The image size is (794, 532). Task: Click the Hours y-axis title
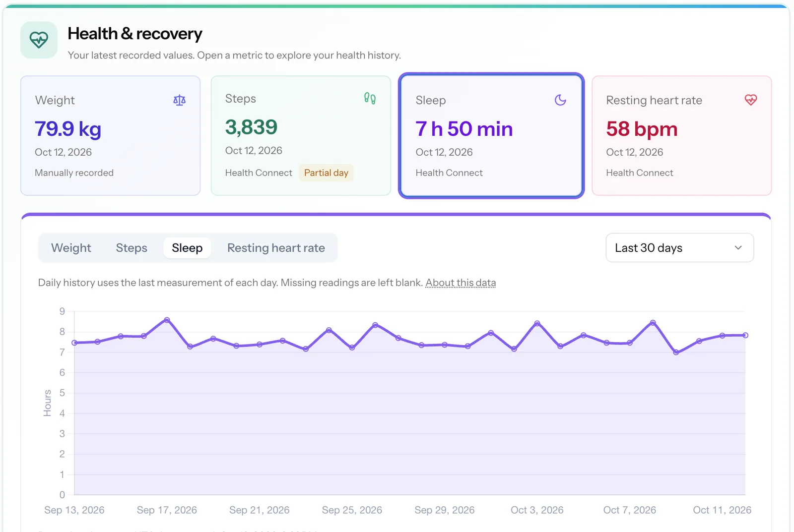[x=48, y=403]
